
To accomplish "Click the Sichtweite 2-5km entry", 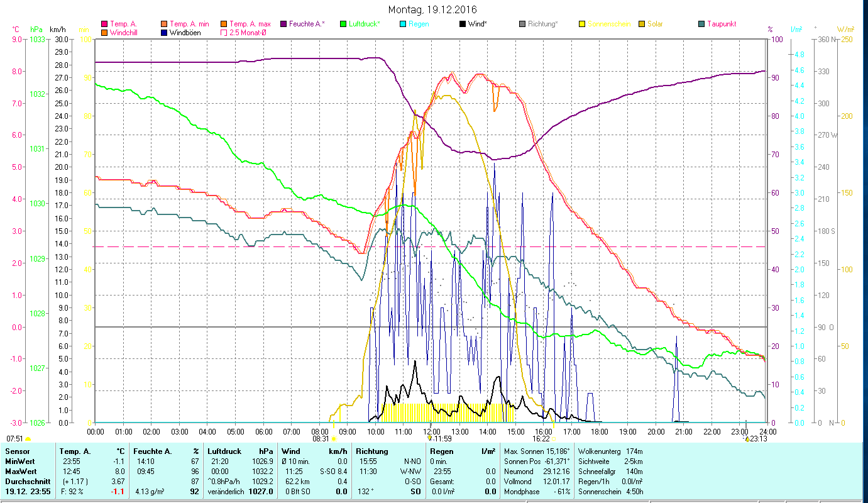I will 610,461.
